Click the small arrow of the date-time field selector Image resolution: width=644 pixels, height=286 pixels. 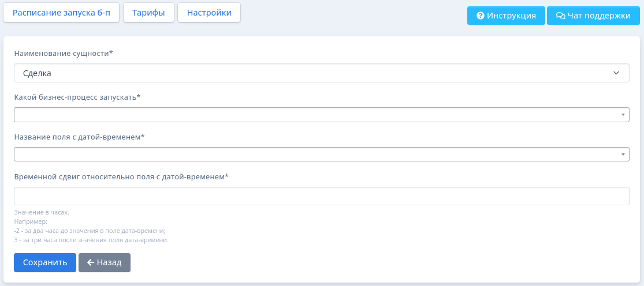click(623, 155)
